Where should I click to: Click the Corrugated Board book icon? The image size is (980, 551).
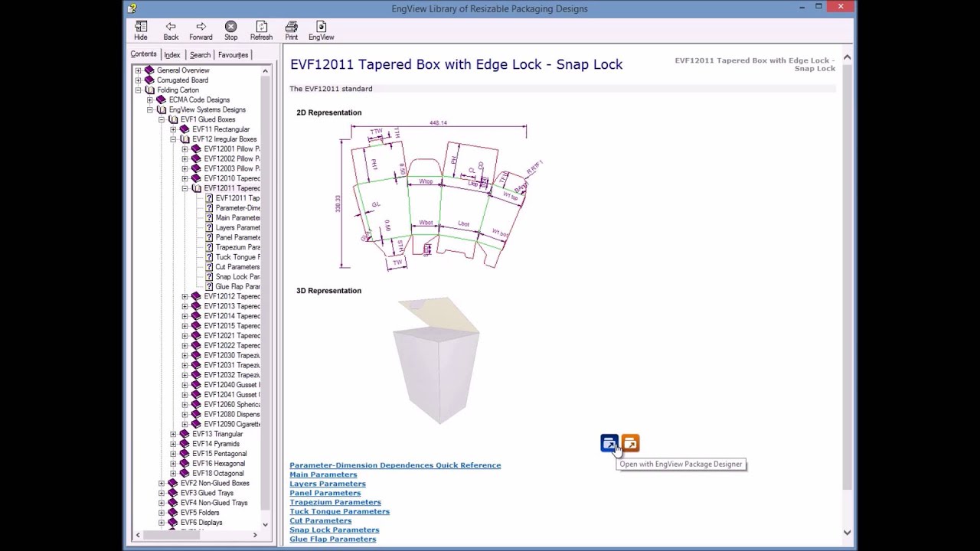149,80
